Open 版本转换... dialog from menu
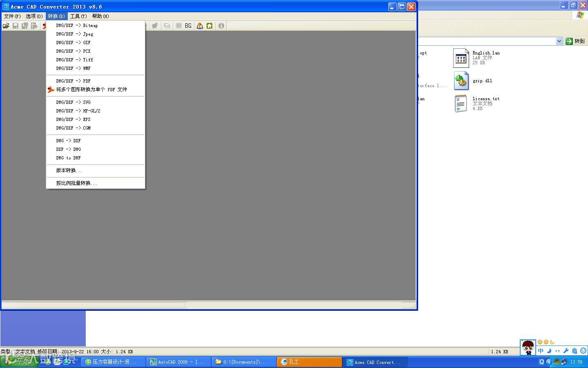The height and width of the screenshot is (368, 588). click(96, 171)
